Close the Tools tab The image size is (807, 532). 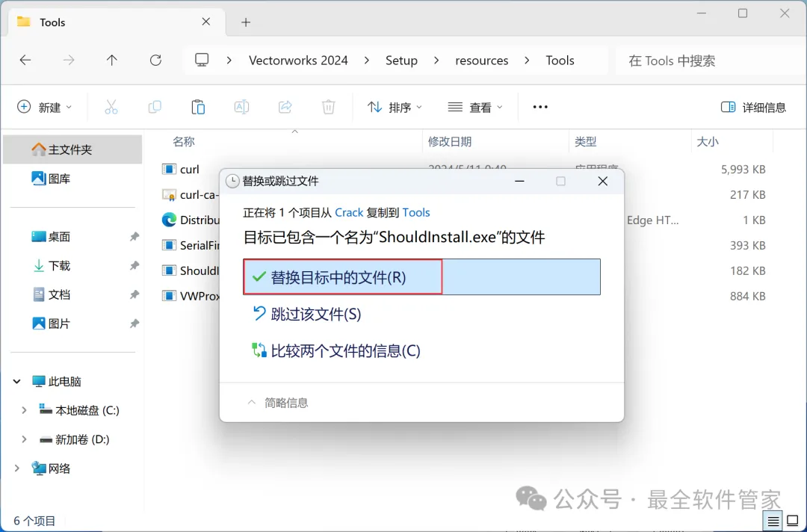[x=206, y=22]
